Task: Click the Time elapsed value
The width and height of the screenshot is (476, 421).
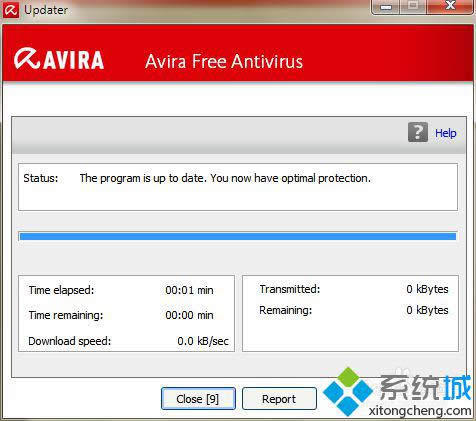Action: [189, 290]
